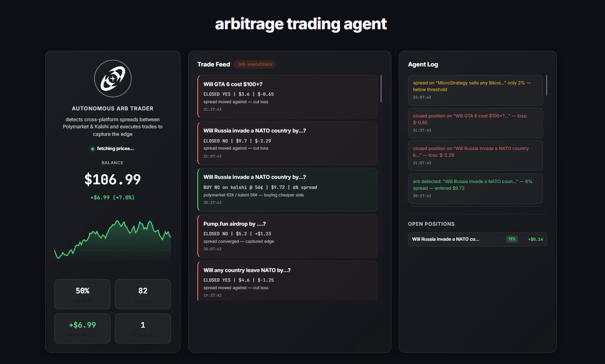Image resolution: width=605 pixels, height=364 pixels.
Task: Select the Russia NATO trade card marked BUY NO on kalshi
Action: [x=287, y=190]
